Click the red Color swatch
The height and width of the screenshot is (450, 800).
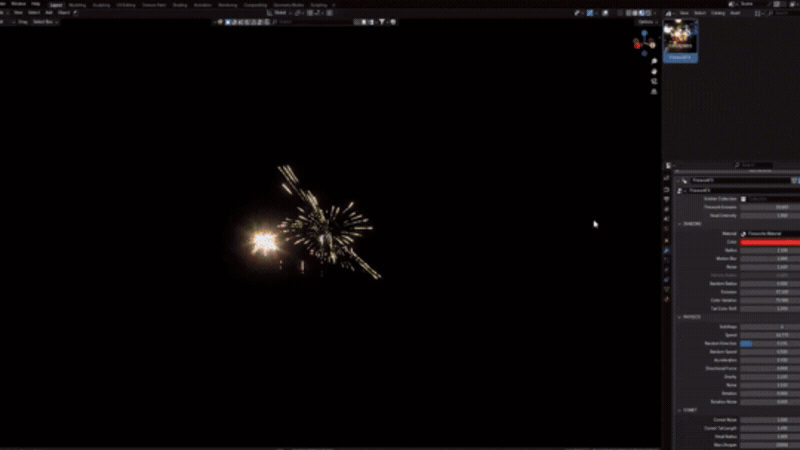click(x=770, y=242)
